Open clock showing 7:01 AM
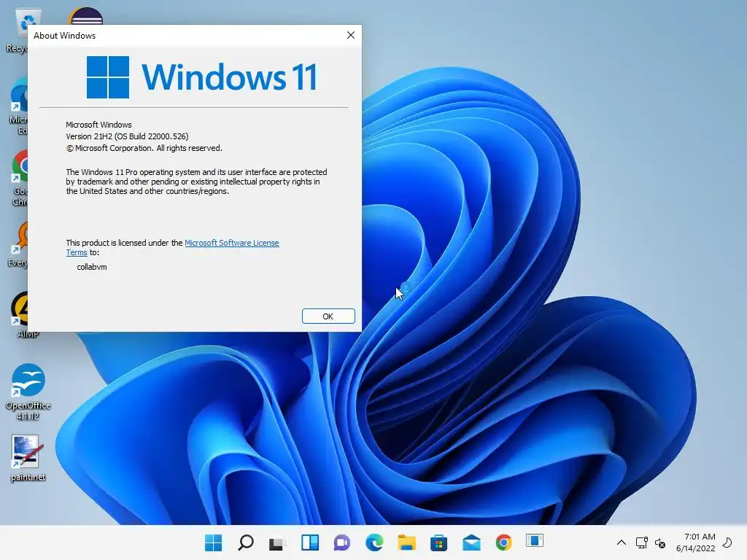The image size is (747, 560). tap(695, 542)
